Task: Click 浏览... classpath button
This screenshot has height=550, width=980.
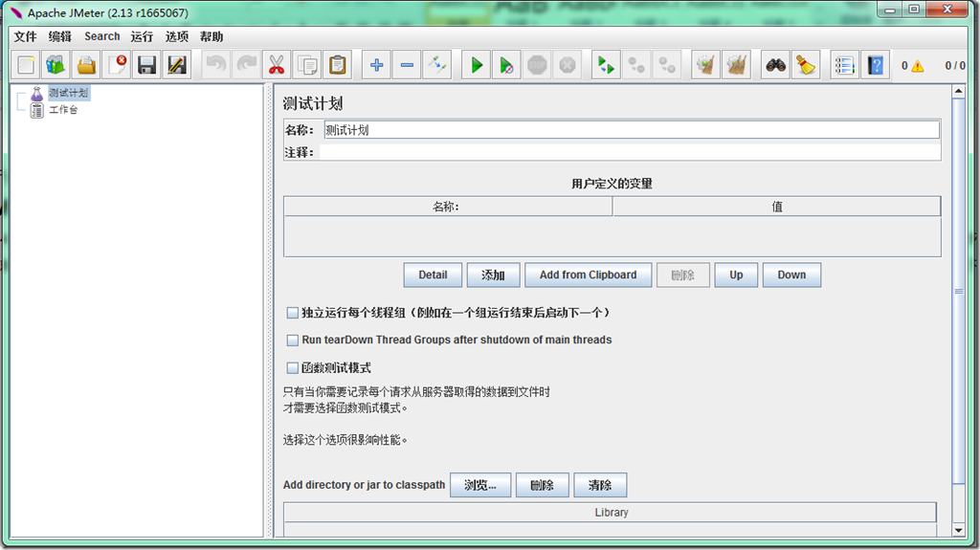Action: (x=480, y=485)
